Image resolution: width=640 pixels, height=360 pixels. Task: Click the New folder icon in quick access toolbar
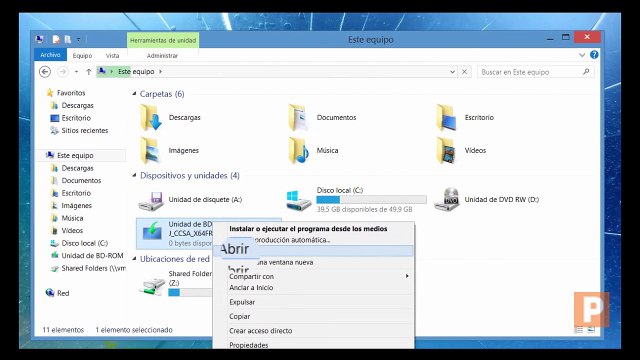[68, 40]
